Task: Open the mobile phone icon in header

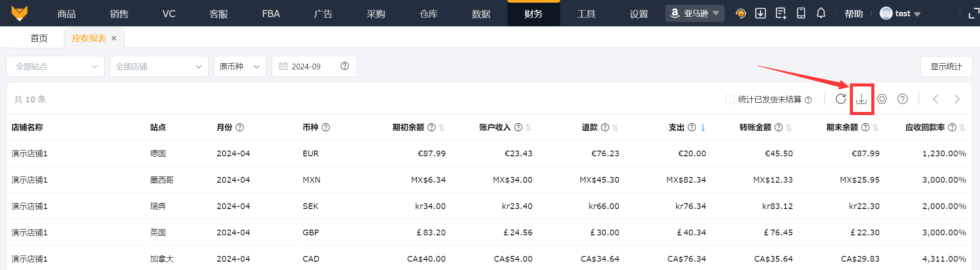Action: 801,14
